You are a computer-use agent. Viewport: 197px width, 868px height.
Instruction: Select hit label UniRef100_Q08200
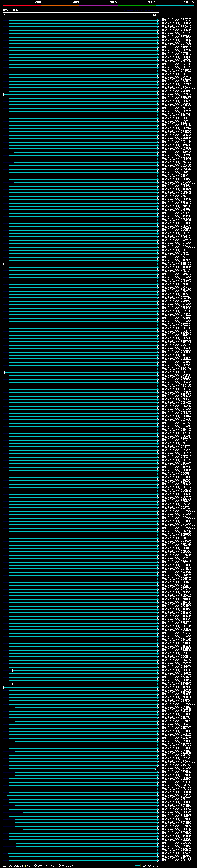[177, 843]
